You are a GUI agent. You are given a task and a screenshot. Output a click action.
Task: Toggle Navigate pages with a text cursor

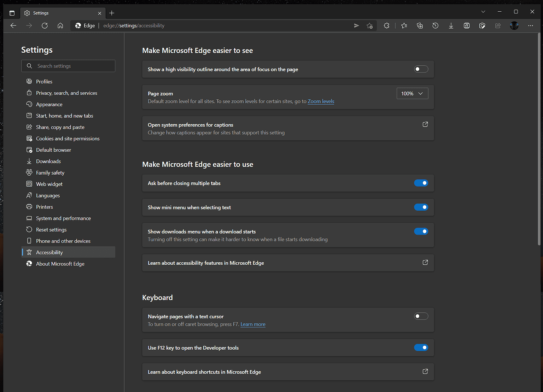point(421,316)
